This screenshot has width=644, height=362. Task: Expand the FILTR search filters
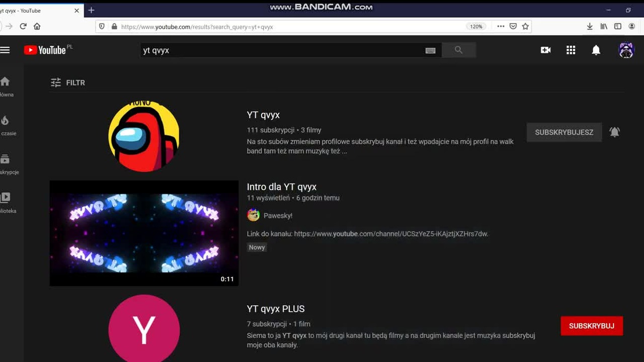68,82
